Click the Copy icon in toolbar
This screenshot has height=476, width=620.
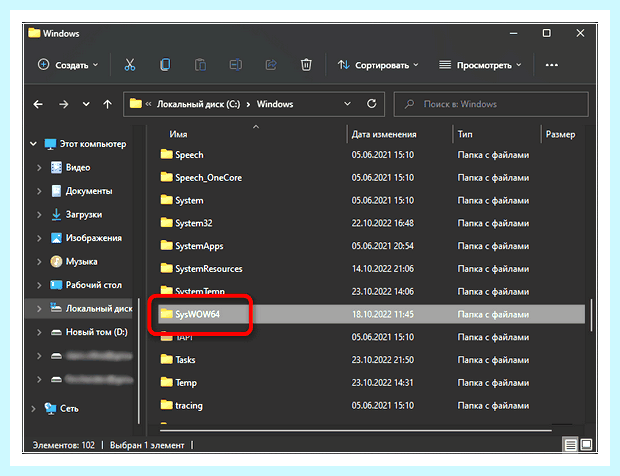tap(165, 65)
